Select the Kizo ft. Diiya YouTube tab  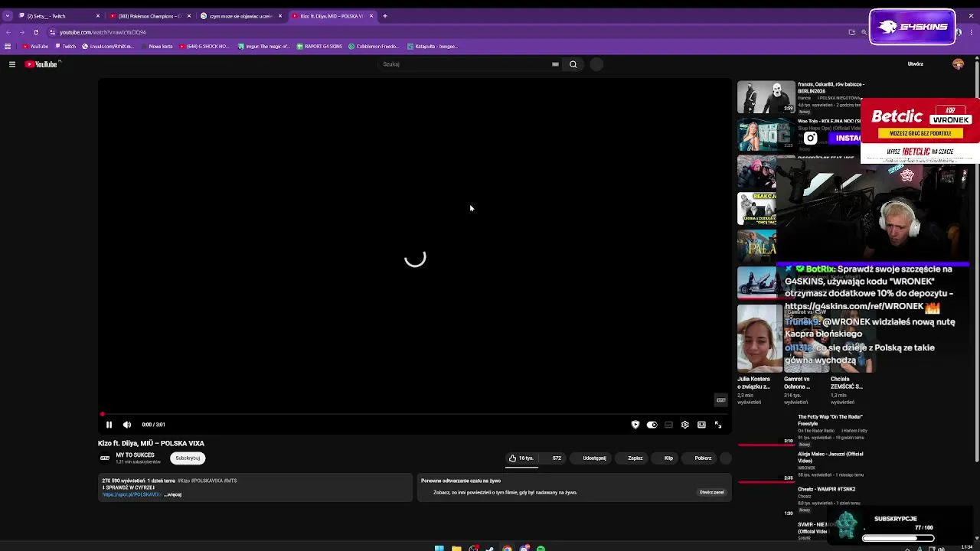(332, 16)
